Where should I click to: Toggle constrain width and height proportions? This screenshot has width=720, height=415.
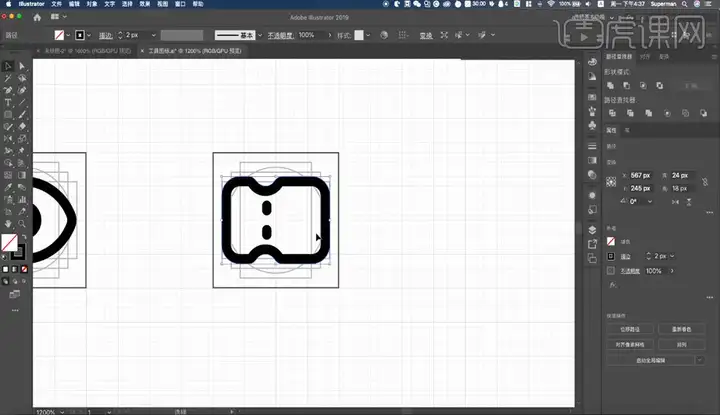pyautogui.click(x=705, y=182)
